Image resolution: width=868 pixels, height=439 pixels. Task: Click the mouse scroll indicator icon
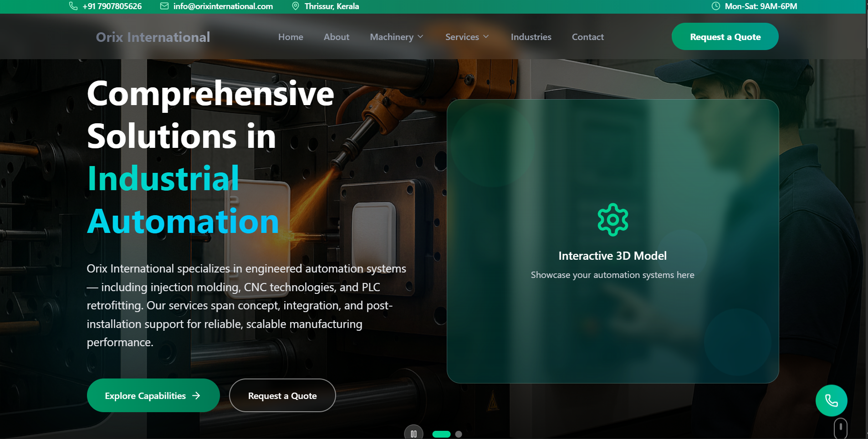pyautogui.click(x=840, y=428)
